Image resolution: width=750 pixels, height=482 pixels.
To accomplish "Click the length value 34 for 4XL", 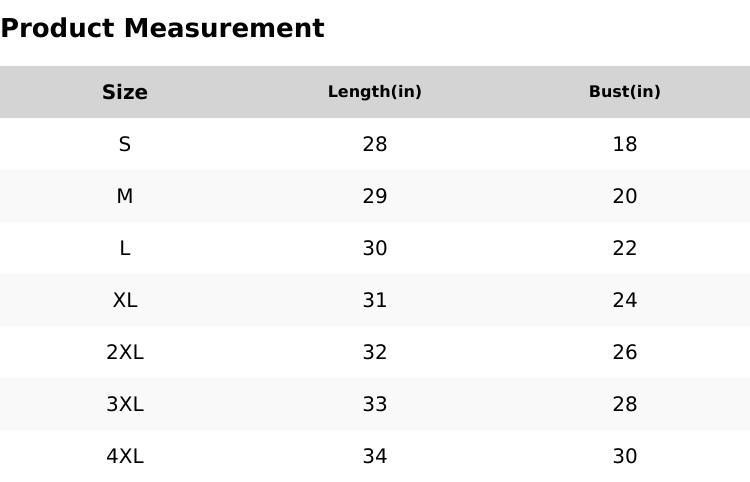I will [375, 456].
